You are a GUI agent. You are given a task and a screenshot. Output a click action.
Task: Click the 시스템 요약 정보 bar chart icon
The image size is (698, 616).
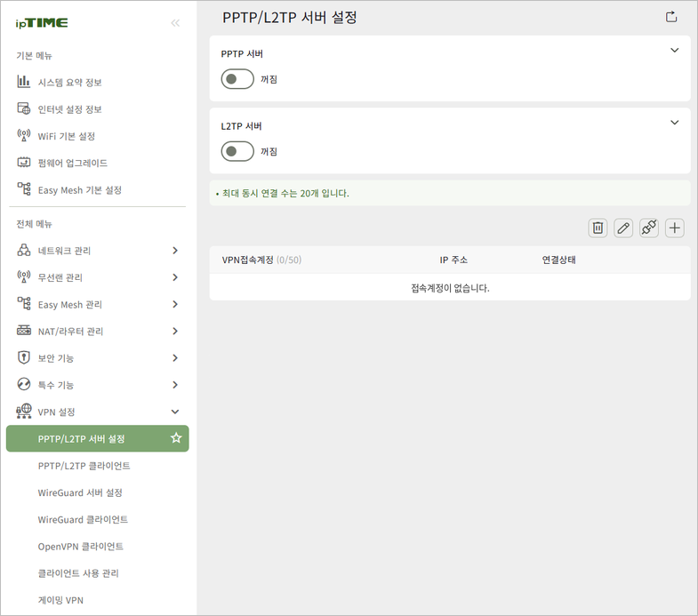(24, 82)
